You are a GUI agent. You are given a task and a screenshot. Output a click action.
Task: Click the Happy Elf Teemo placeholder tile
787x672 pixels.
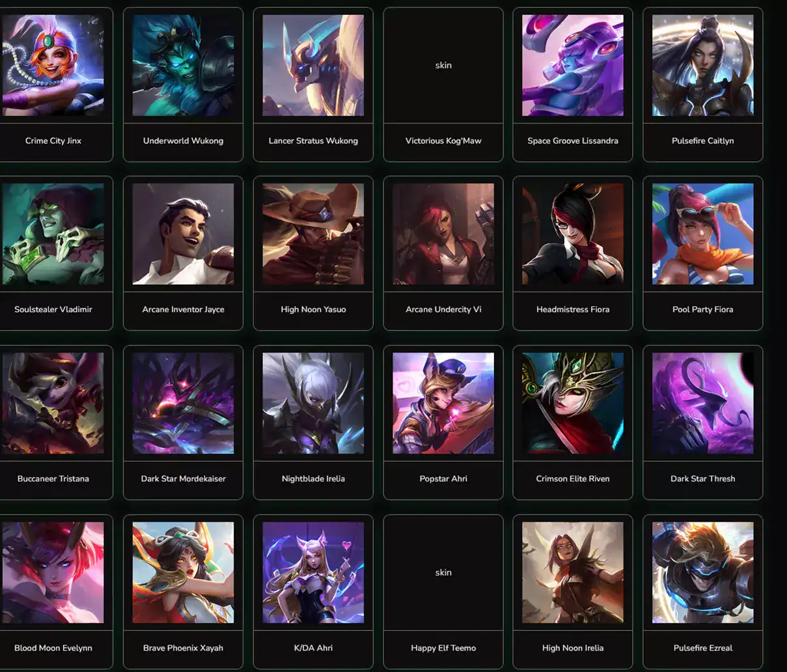443,572
